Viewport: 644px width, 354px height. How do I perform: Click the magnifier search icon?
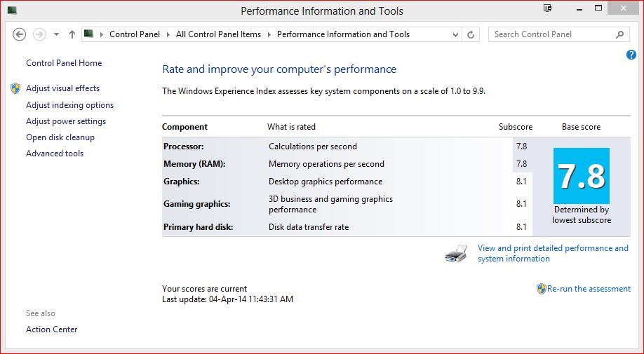point(619,34)
